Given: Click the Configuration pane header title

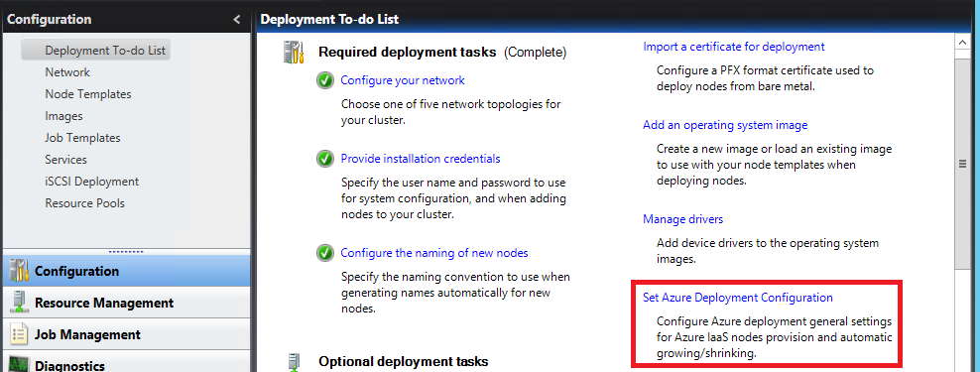Looking at the screenshot, I should pyautogui.click(x=50, y=20).
